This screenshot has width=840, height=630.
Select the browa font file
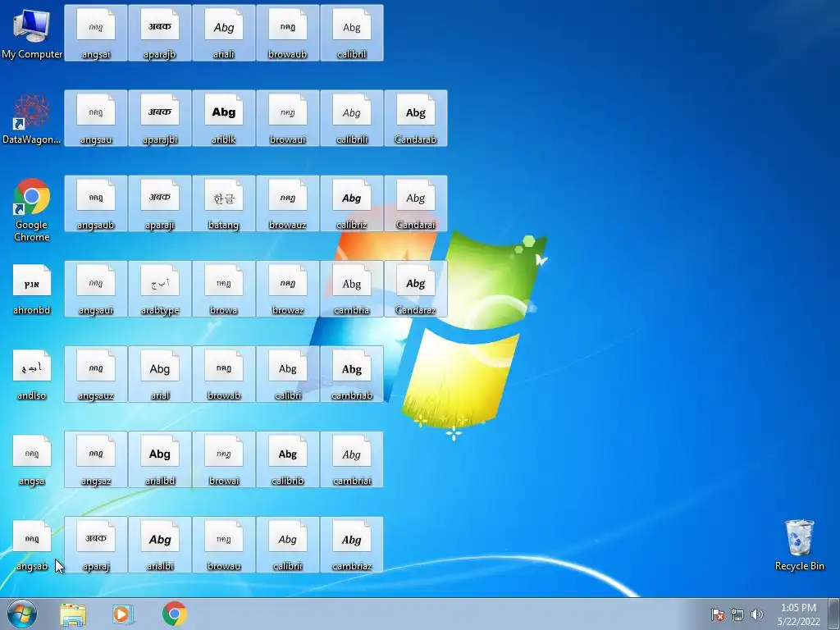click(x=224, y=289)
